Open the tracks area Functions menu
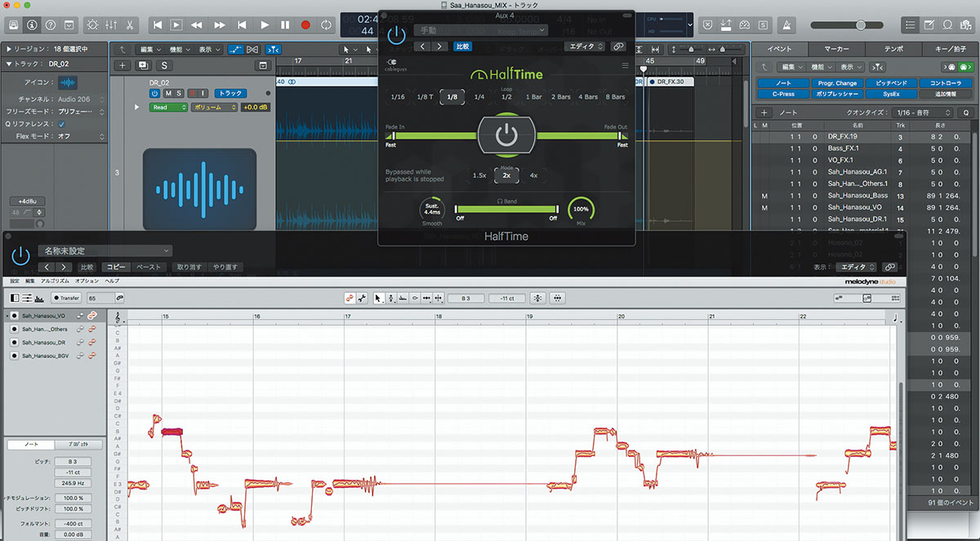This screenshot has width=980, height=541. pyautogui.click(x=178, y=50)
